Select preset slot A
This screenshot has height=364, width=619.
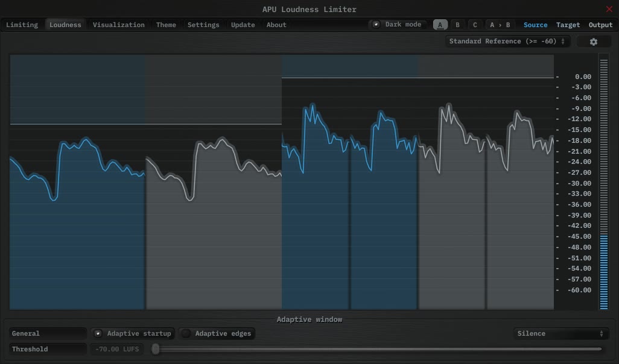440,25
